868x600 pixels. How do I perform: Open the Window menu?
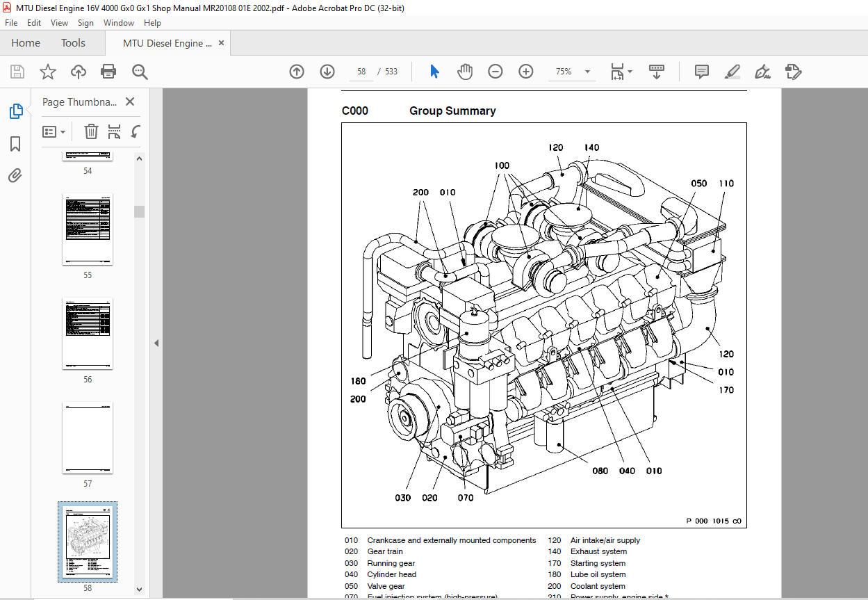click(x=119, y=23)
